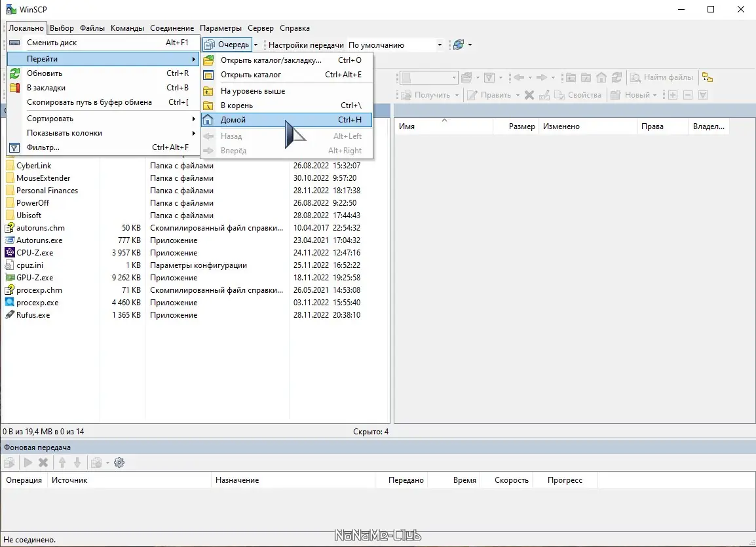Choose 'Сменить диск' menu entry
756x547 pixels.
(103, 43)
